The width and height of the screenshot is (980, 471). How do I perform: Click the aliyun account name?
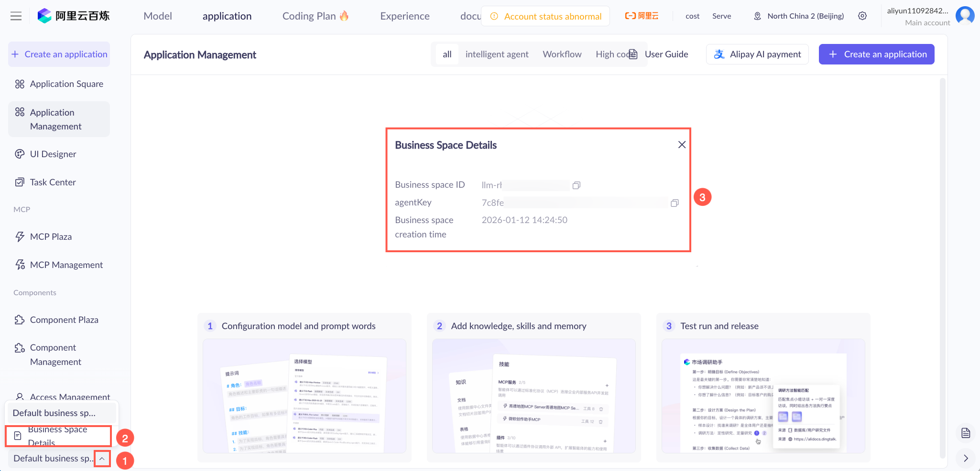[x=918, y=11]
